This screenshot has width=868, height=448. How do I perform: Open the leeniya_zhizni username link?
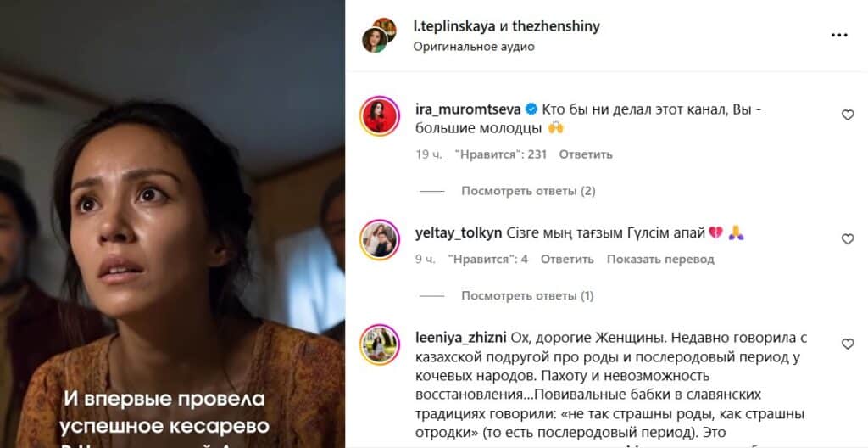point(460,337)
